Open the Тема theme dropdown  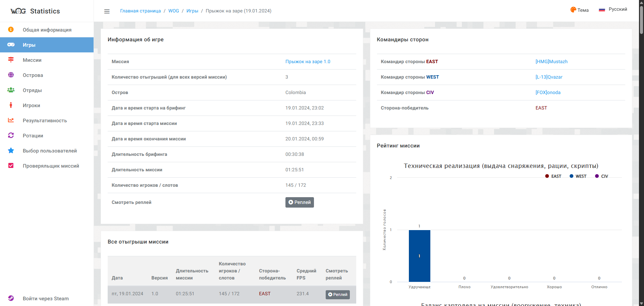579,10
